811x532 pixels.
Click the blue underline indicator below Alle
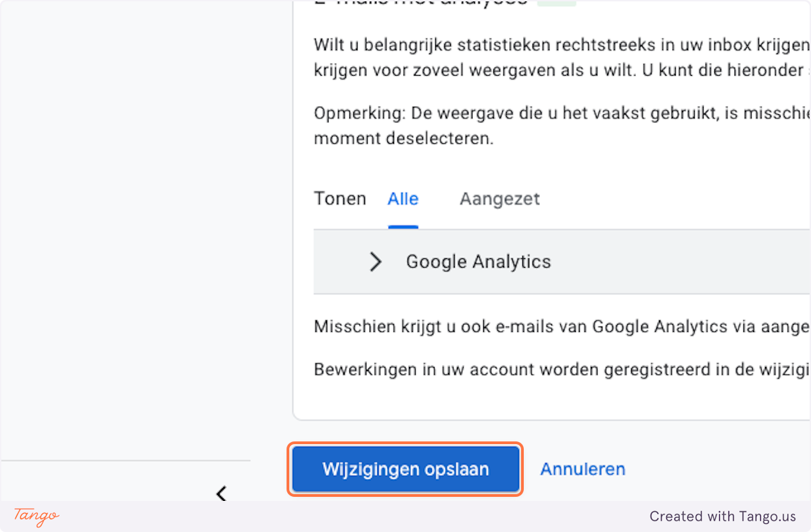403,228
